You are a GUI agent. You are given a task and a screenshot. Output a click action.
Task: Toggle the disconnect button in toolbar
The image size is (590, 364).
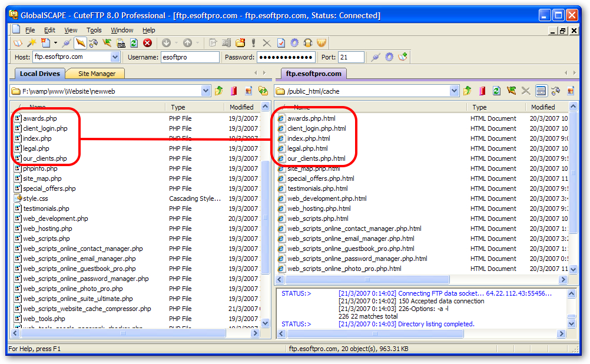tap(80, 43)
